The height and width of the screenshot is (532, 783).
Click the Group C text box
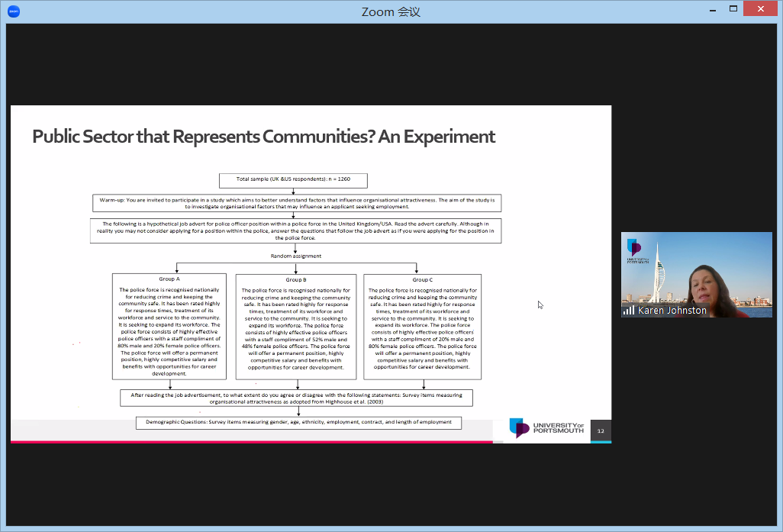click(x=423, y=327)
